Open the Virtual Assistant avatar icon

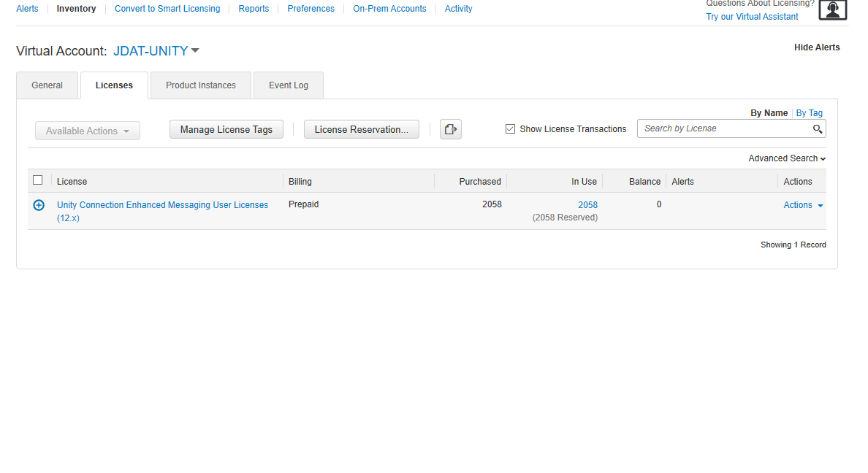tap(832, 9)
